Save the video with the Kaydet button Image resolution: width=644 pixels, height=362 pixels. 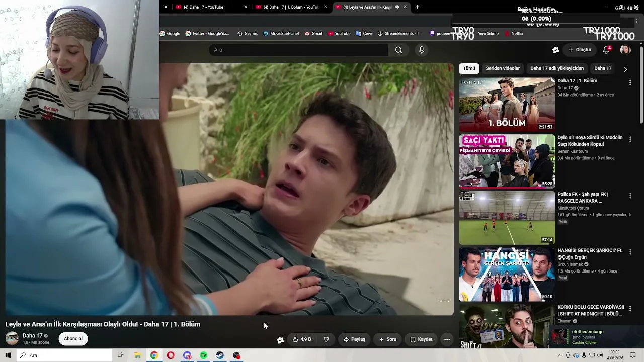[x=421, y=339]
